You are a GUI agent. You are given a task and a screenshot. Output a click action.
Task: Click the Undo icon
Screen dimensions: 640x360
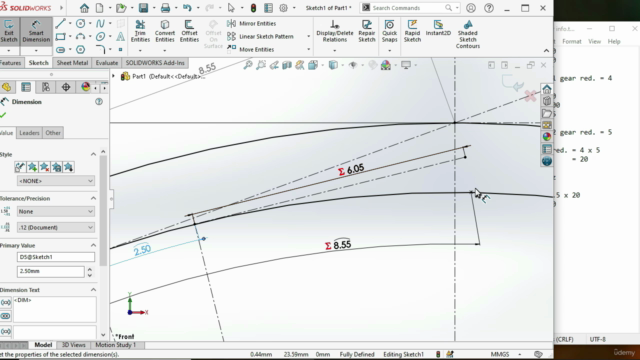pos(187,8)
